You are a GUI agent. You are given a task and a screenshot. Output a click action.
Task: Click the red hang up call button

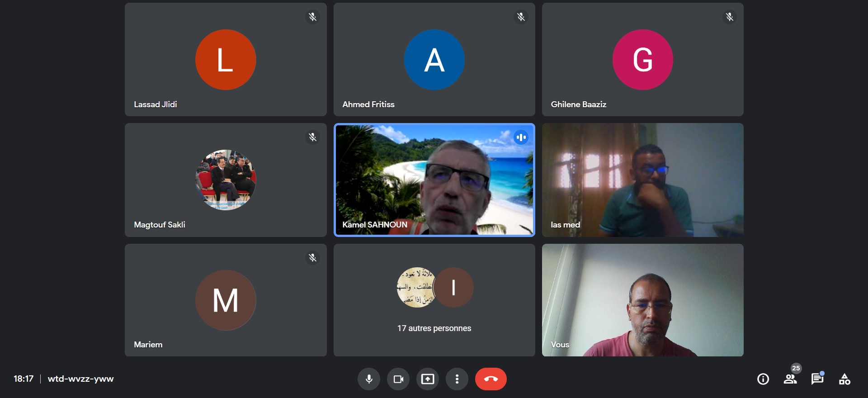coord(491,379)
